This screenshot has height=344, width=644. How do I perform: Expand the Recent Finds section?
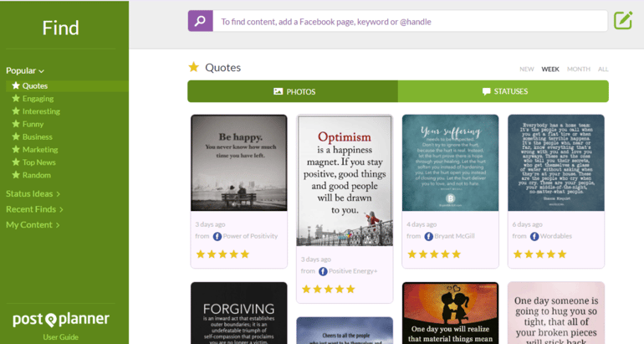(x=34, y=209)
